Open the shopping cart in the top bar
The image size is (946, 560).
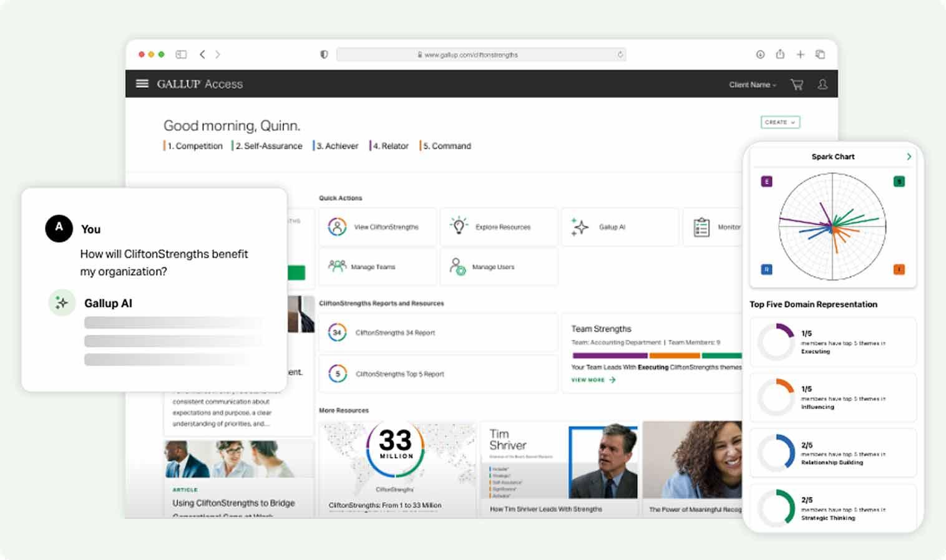[x=796, y=84]
